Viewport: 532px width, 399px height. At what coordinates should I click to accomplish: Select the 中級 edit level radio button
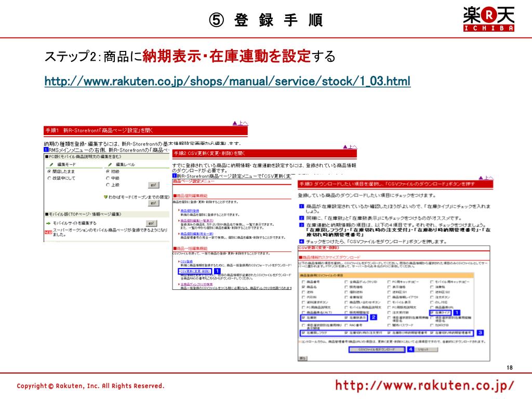[x=108, y=178]
